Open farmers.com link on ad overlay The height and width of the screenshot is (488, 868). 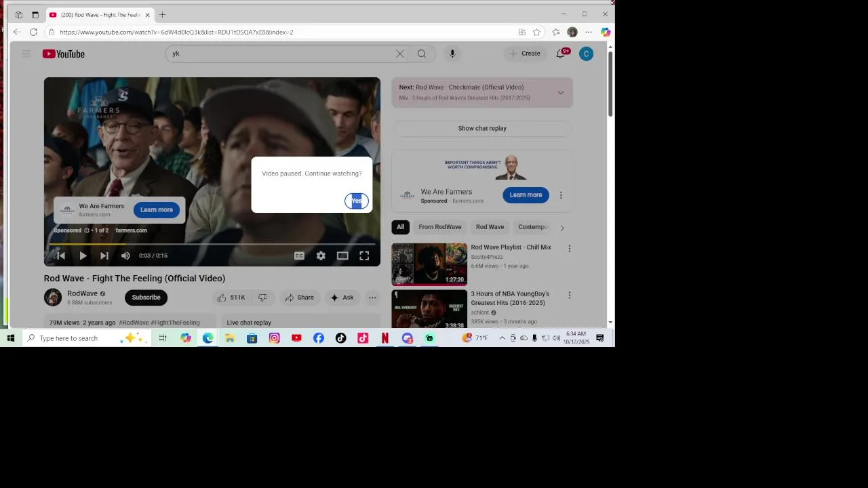coord(131,230)
